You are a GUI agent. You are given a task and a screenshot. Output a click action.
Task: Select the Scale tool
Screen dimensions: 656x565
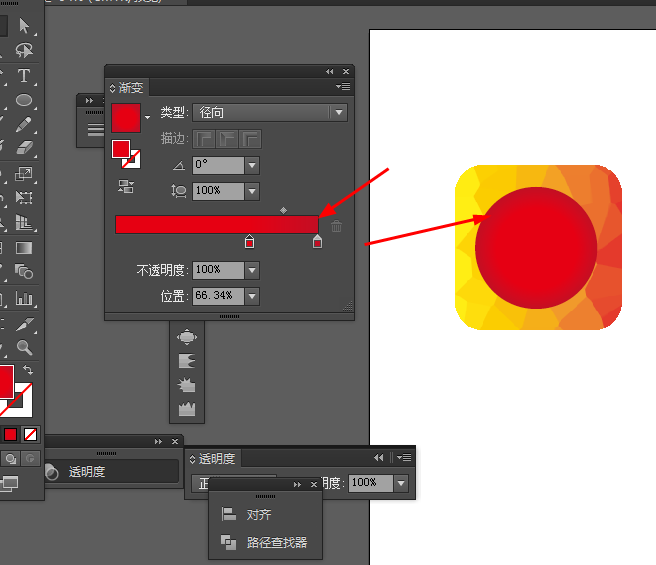(24, 174)
